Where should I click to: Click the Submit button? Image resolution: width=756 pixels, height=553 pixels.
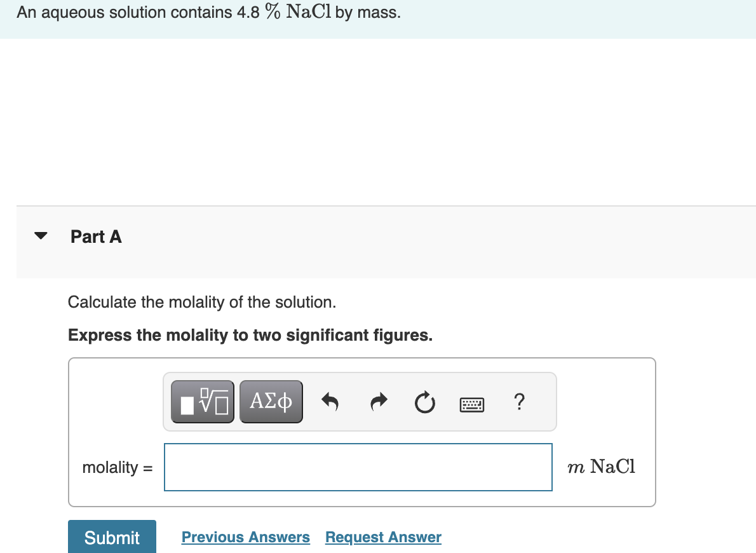point(112,537)
